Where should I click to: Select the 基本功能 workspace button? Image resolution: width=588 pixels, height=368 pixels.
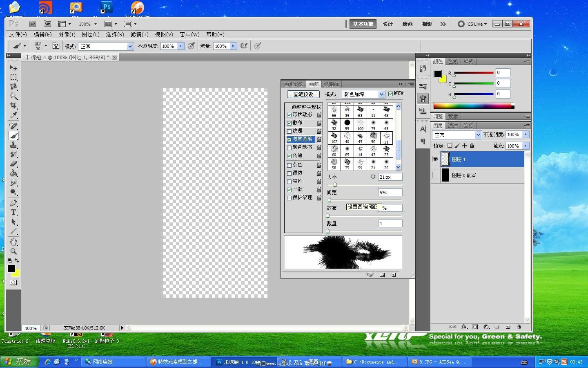click(363, 24)
